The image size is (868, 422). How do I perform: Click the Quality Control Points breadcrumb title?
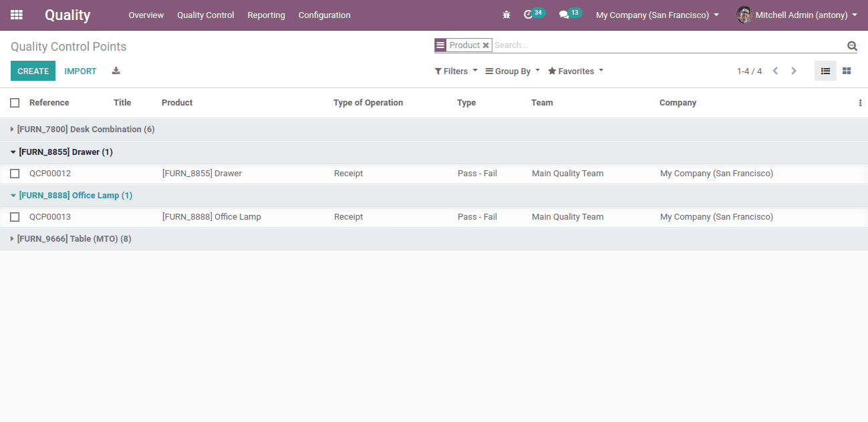coord(68,47)
